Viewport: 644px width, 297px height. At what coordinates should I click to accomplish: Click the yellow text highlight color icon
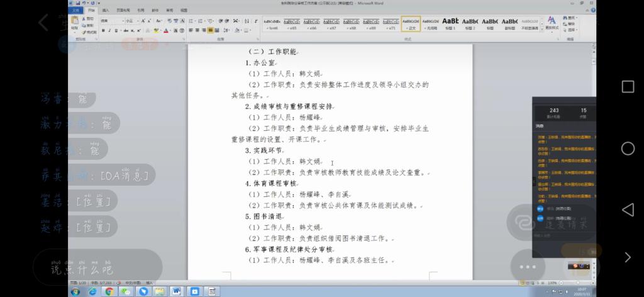[156, 30]
